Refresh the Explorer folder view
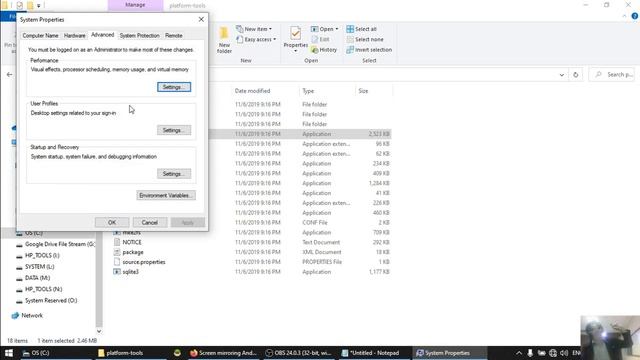The width and height of the screenshot is (640, 360). [x=576, y=75]
